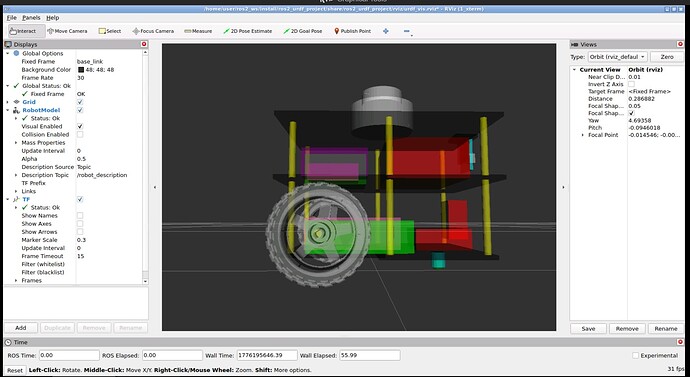The height and width of the screenshot is (377, 690).
Task: Open the Panels menu
Action: click(31, 18)
